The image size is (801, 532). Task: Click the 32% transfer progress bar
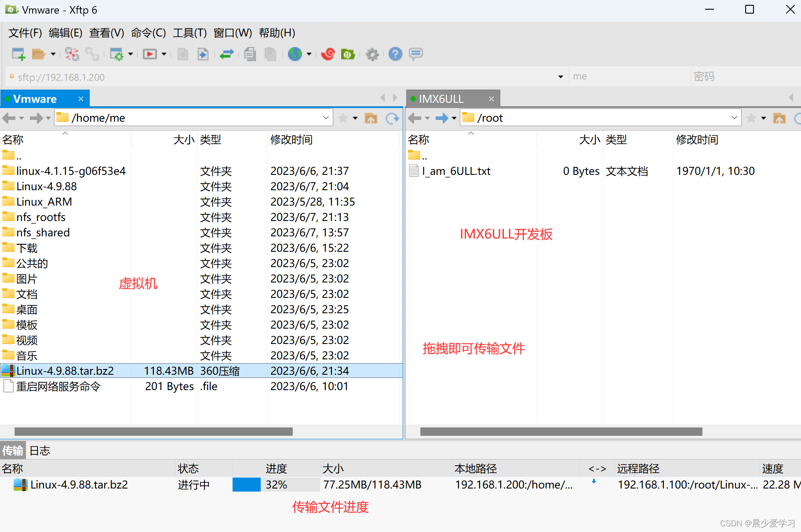pyautogui.click(x=276, y=485)
